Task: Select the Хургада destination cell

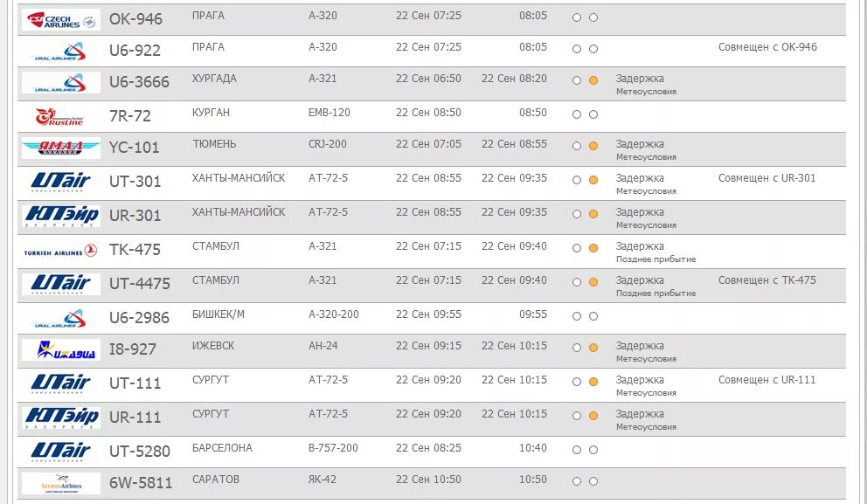Action: pyautogui.click(x=214, y=79)
